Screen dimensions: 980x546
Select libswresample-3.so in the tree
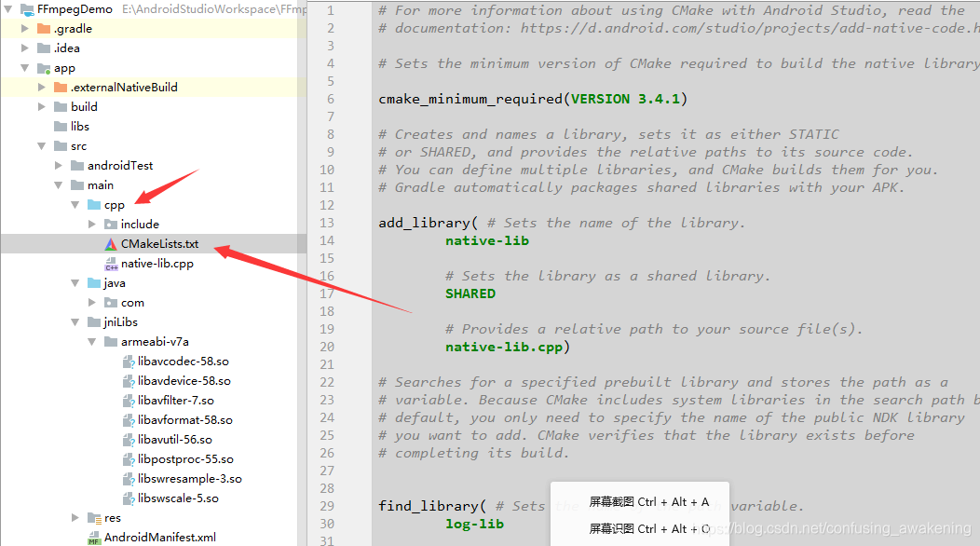[190, 479]
